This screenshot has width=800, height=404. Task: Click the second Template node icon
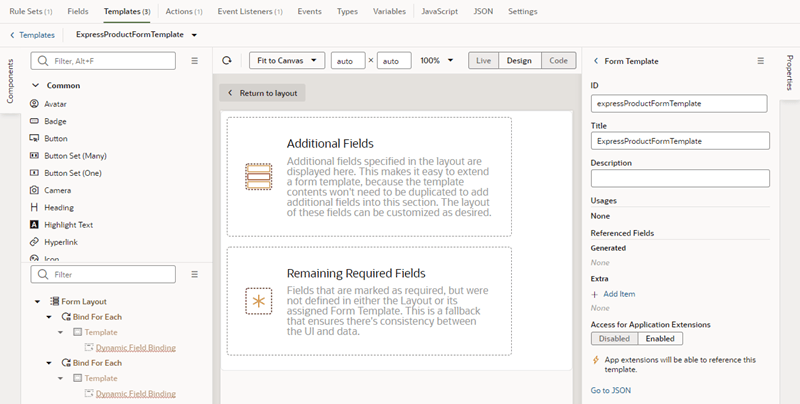78,378
